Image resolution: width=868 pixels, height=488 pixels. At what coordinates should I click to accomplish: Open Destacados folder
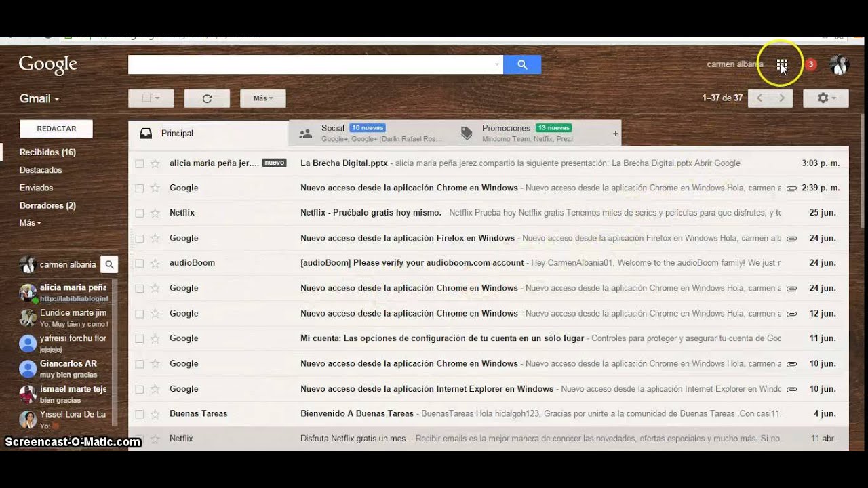click(x=41, y=170)
